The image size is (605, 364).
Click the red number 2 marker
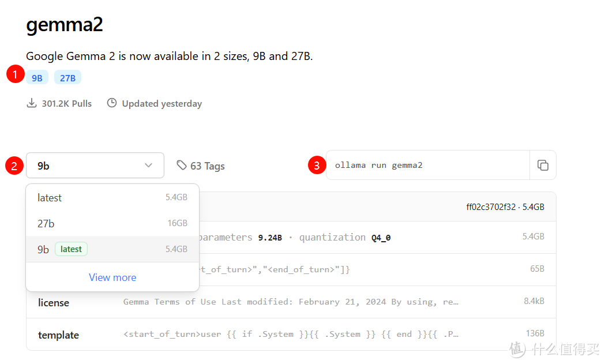pyautogui.click(x=14, y=166)
